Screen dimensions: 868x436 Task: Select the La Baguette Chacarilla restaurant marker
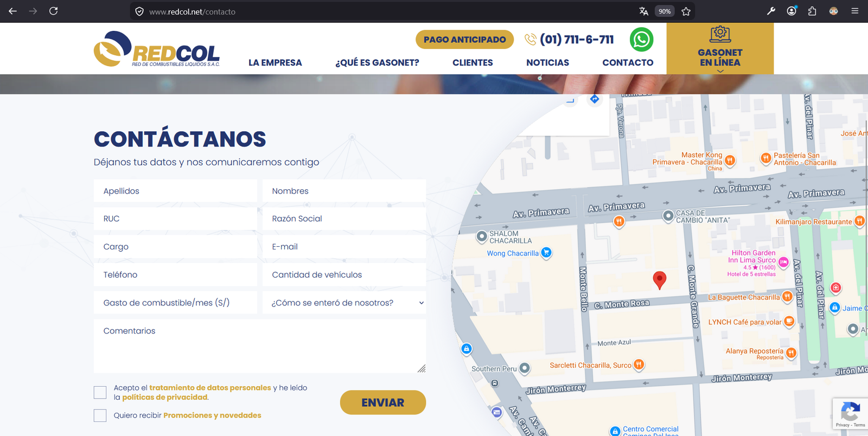(x=787, y=297)
